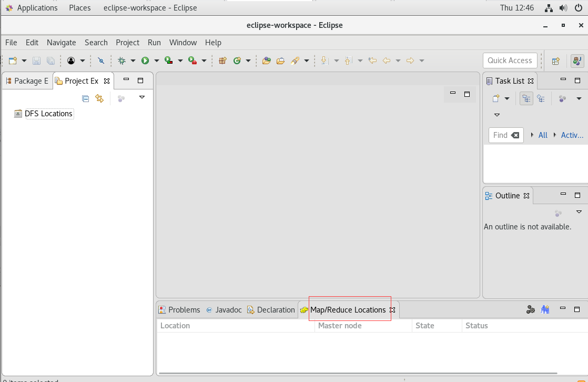588x382 pixels.
Task: Open the Debug configurations dropdown arrow
Action: 133,61
